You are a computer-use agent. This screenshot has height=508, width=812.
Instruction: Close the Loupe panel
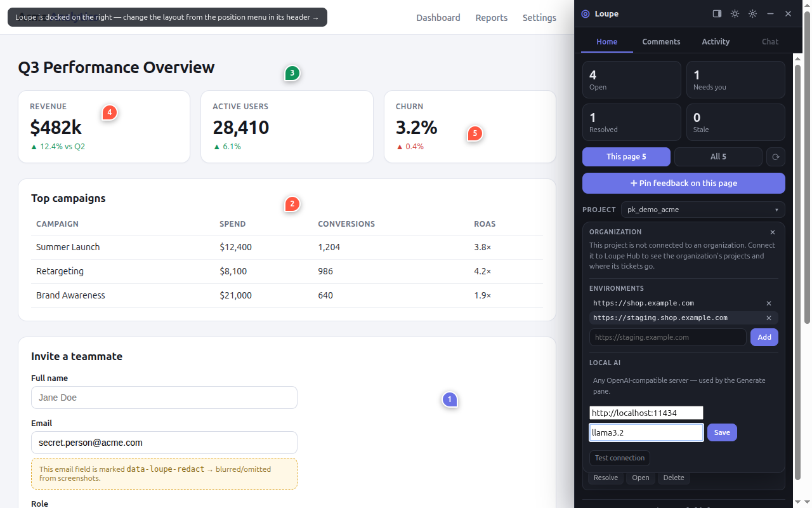788,13
